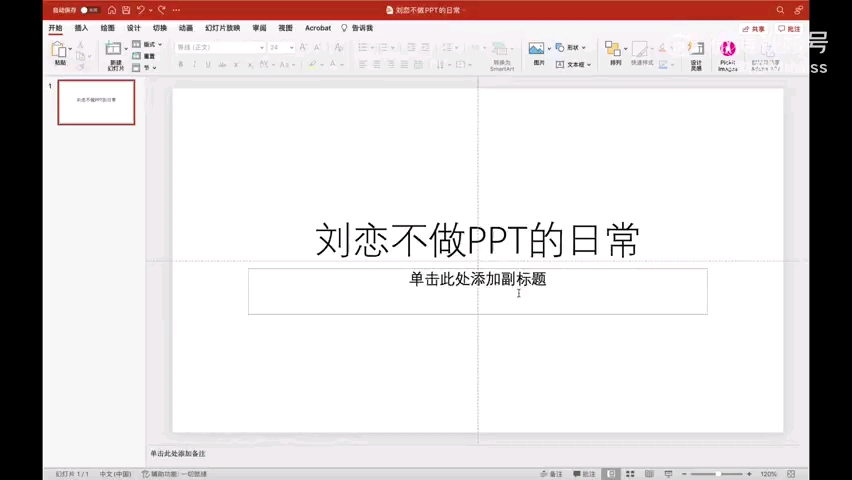Click the Undo arrow icon
This screenshot has width=852, height=480.
141,10
